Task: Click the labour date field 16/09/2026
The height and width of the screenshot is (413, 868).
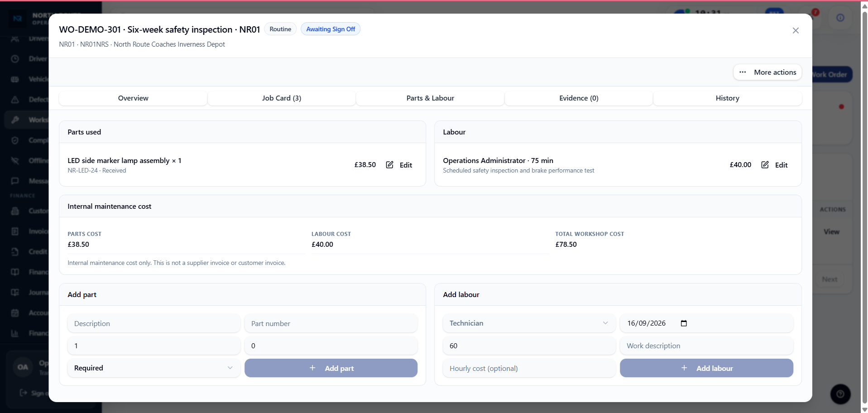Action: 707,323
